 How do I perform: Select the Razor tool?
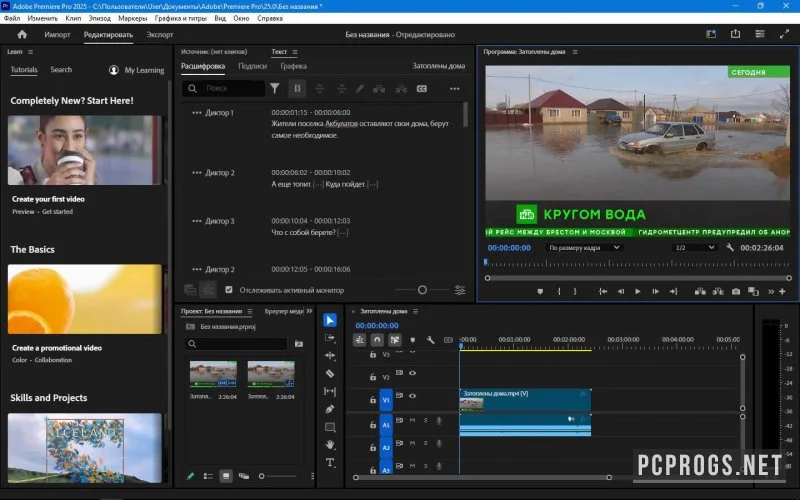coord(330,373)
